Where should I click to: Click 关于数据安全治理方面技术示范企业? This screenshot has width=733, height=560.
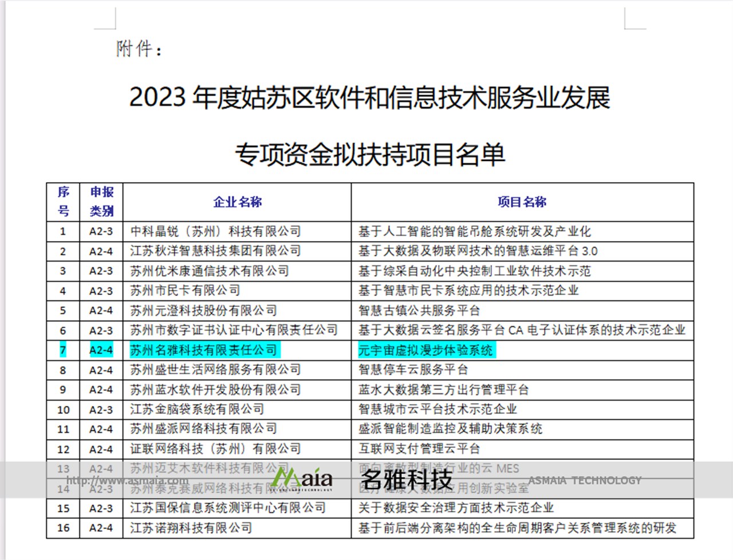tap(456, 508)
